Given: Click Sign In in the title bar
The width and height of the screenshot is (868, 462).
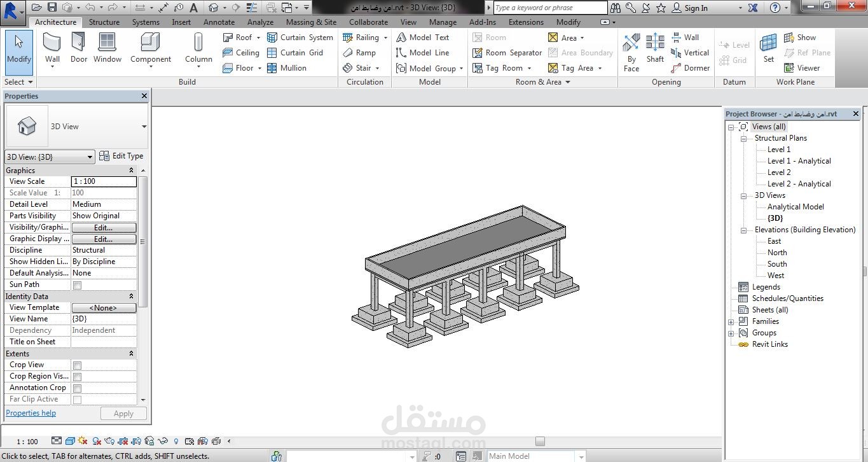Looking at the screenshot, I should coord(696,8).
